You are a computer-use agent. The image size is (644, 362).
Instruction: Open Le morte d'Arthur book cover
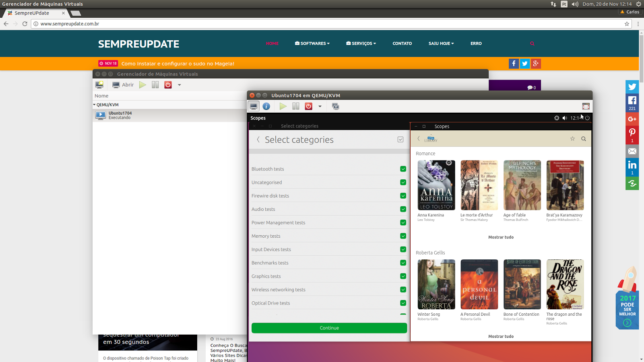(x=479, y=185)
